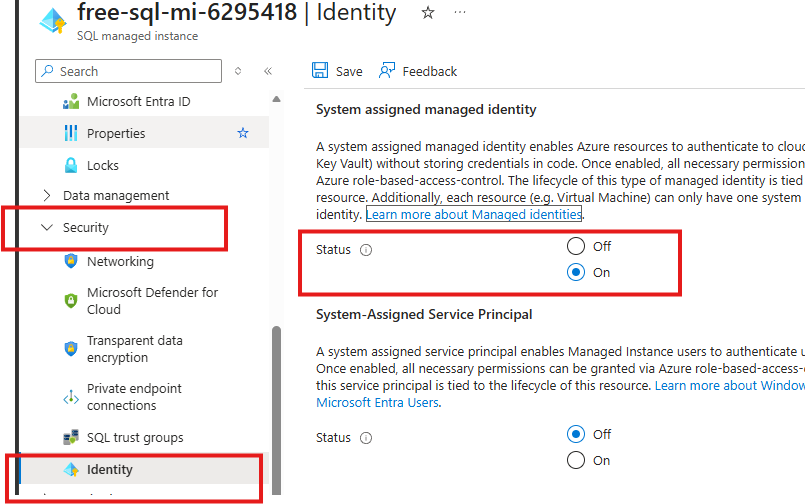Screen dimensions: 805x504
Task: Collapse the Security section
Action: click(47, 227)
